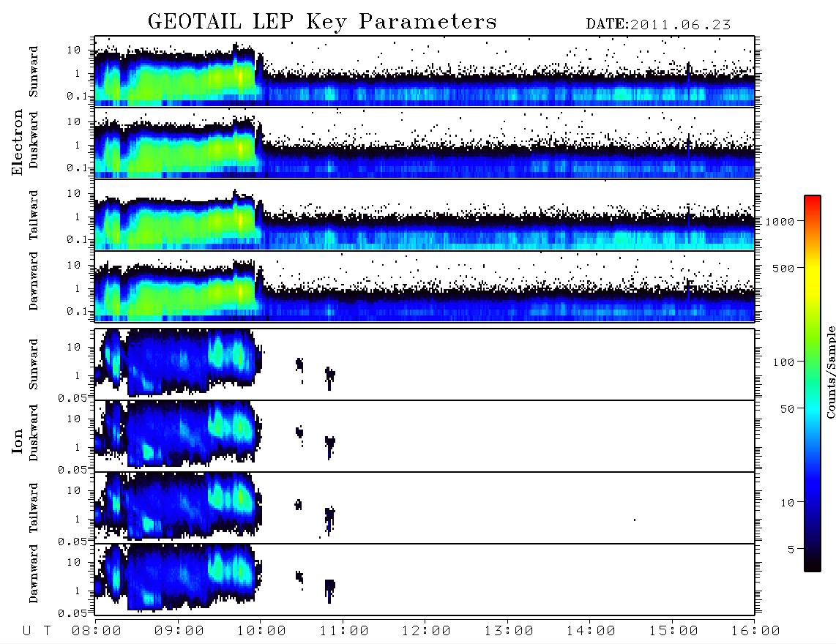This screenshot has width=836, height=644.
Task: Click the "DATE:2011.06.23" label
Action: [x=658, y=25]
